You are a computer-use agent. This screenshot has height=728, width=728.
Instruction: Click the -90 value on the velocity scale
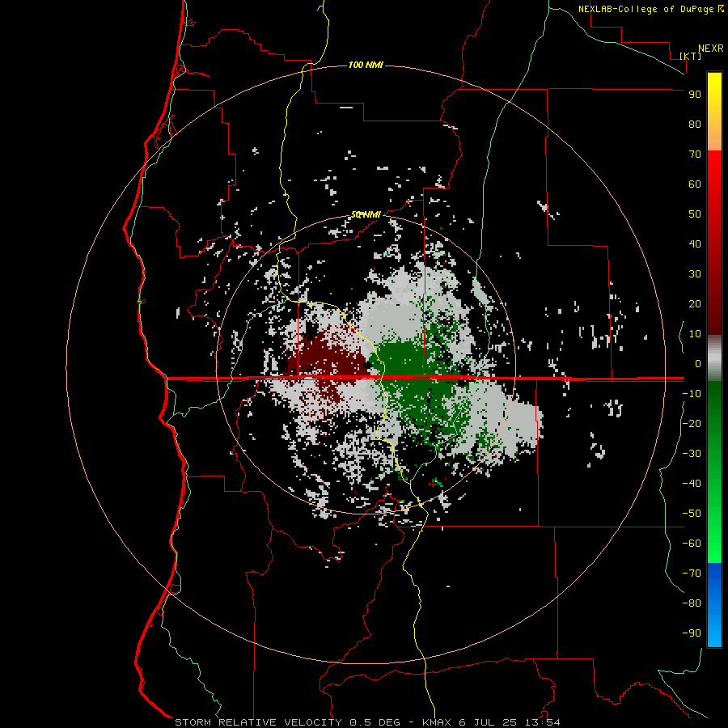coord(692,633)
